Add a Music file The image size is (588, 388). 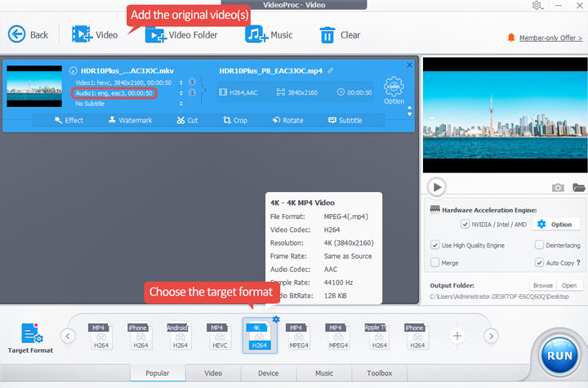[269, 35]
